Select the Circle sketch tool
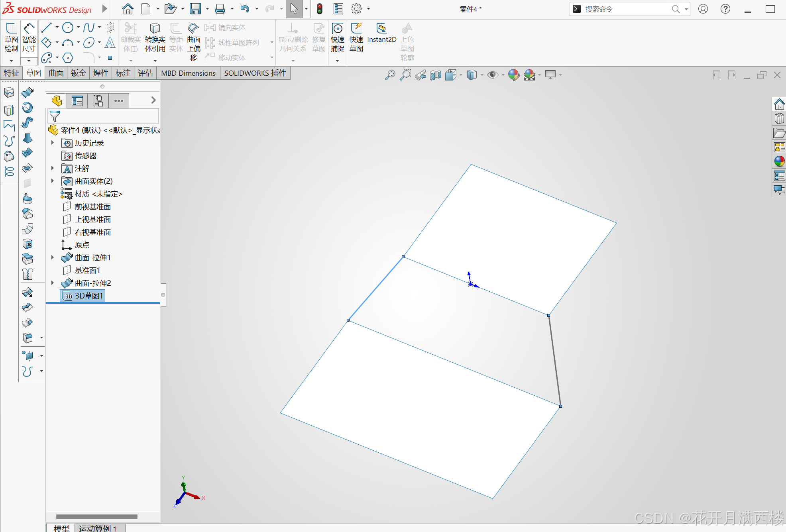 click(x=68, y=27)
